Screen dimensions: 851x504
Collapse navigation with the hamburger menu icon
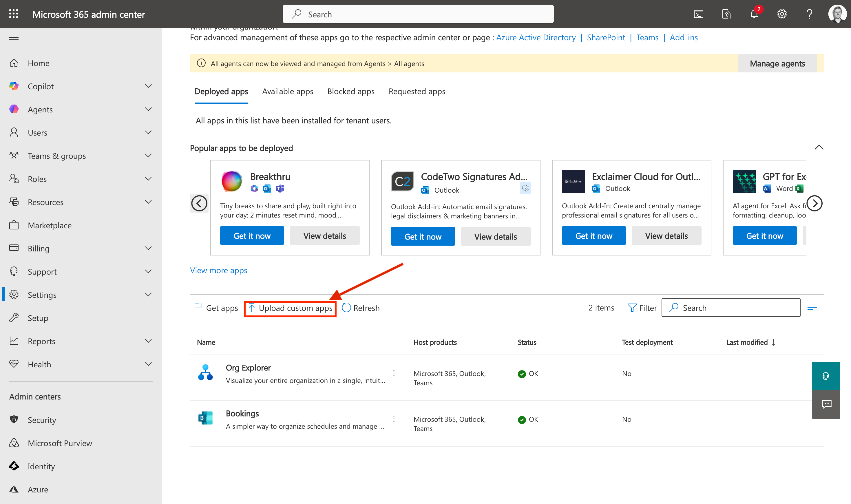(x=14, y=40)
